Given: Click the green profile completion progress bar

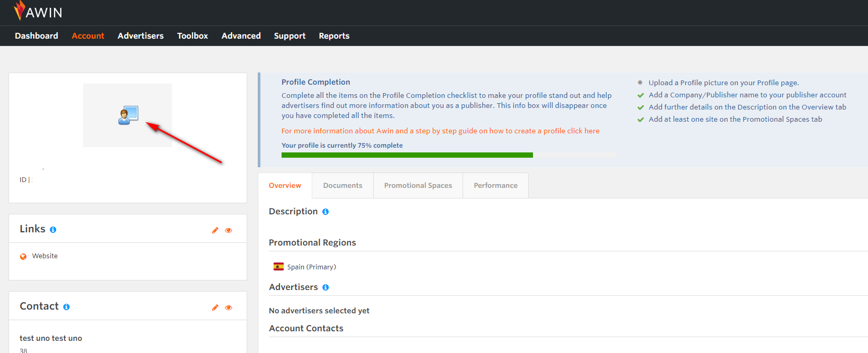Looking at the screenshot, I should coord(406,155).
